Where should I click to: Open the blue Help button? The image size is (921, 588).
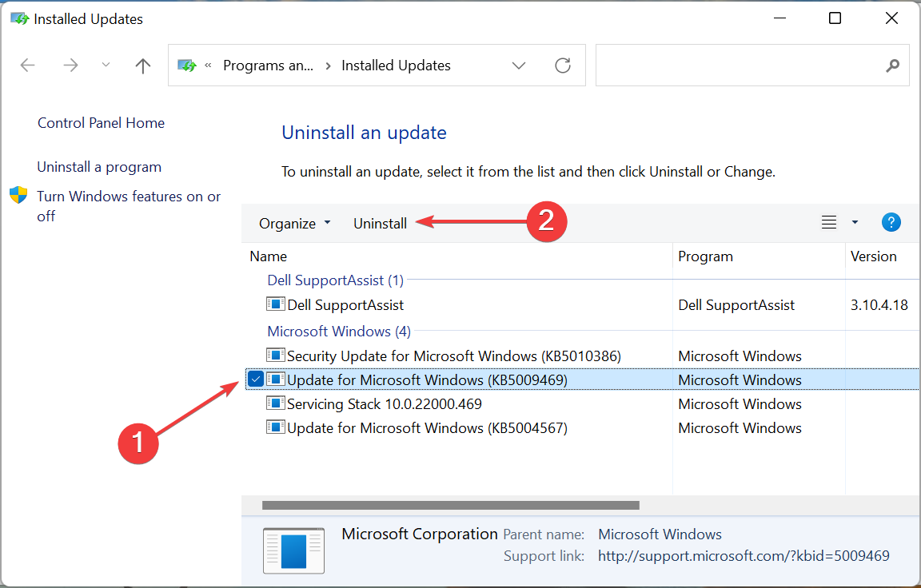[891, 222]
